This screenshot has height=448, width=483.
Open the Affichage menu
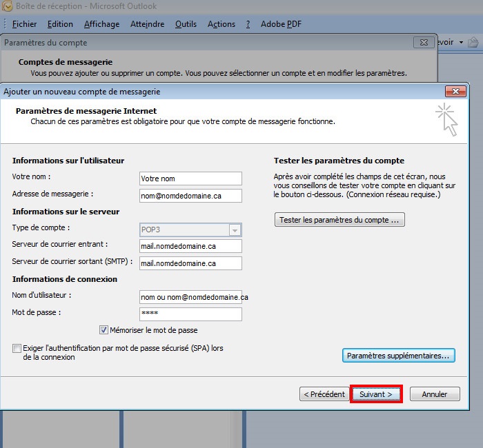[x=101, y=24]
